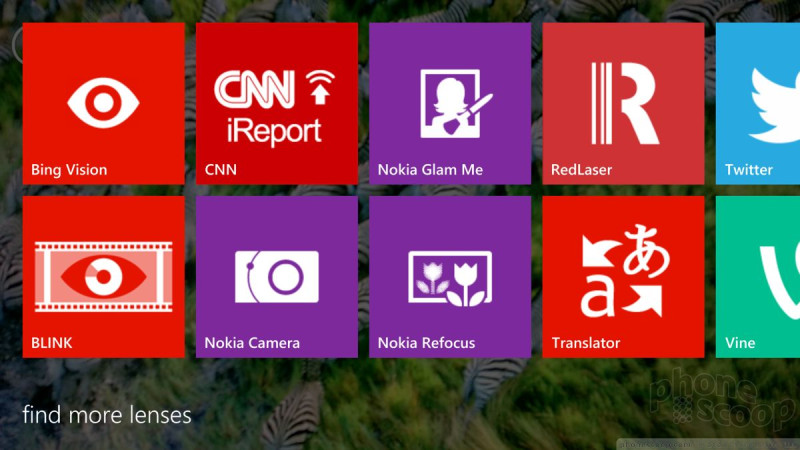The image size is (800, 450).
Task: Tap the find more lenses link
Action: click(x=107, y=415)
